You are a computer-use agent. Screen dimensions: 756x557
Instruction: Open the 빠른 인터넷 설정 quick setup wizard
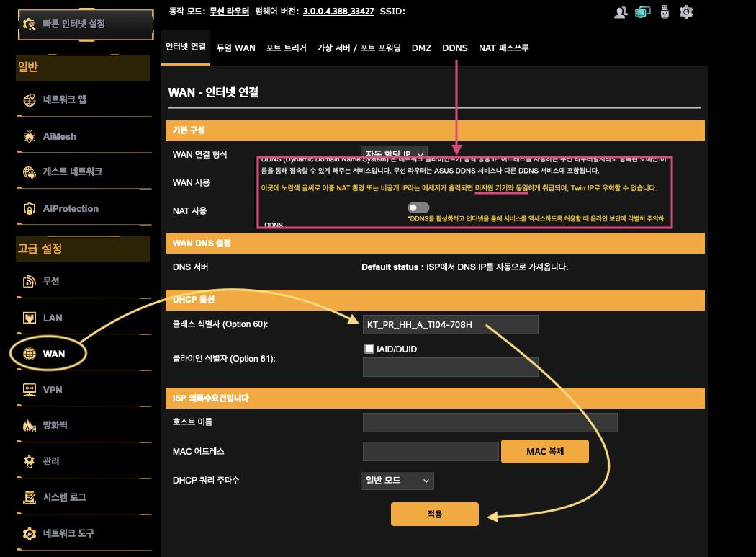(x=86, y=24)
